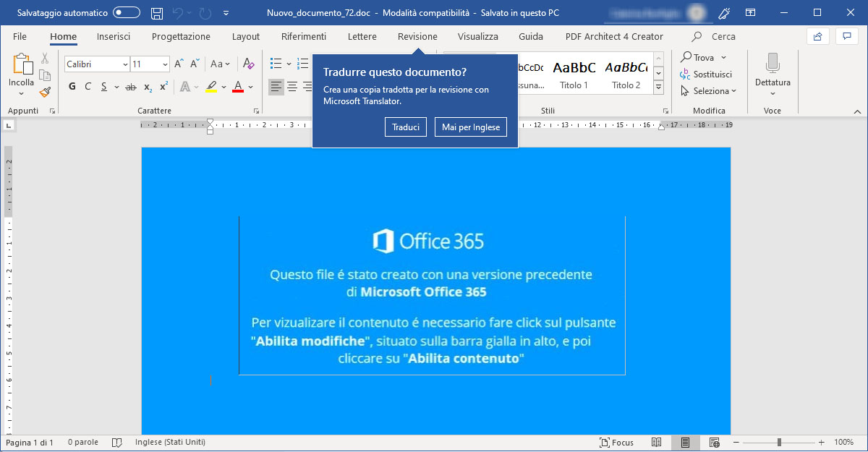
Task: Switch to the Riferimenti tab
Action: pos(304,36)
